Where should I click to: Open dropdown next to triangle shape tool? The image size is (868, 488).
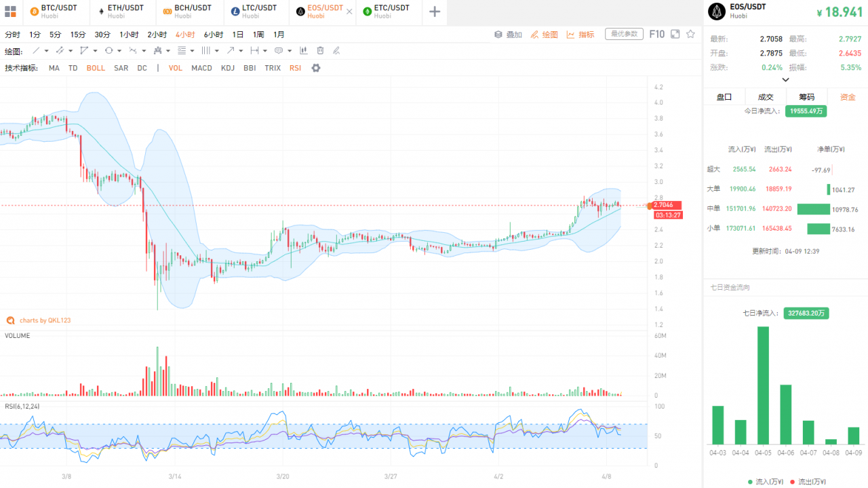click(x=95, y=51)
